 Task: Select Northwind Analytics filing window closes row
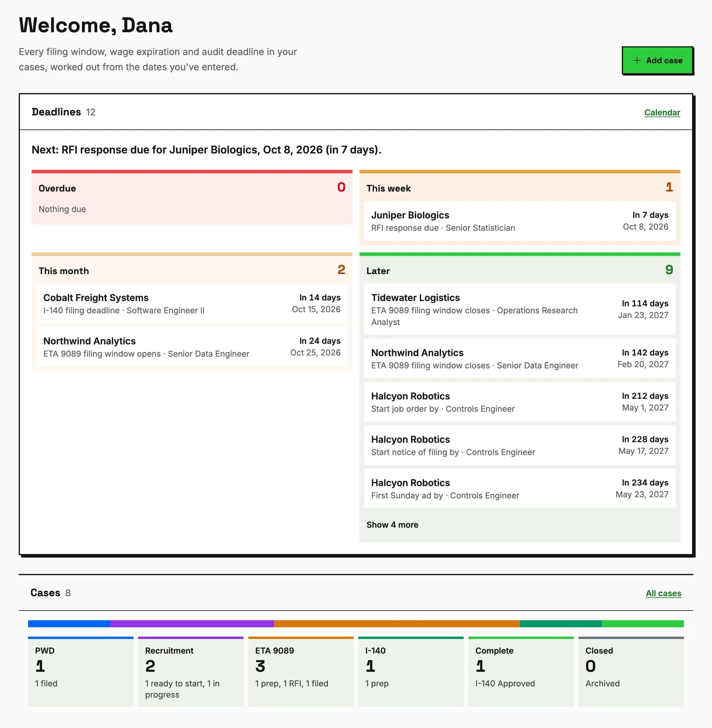[520, 358]
